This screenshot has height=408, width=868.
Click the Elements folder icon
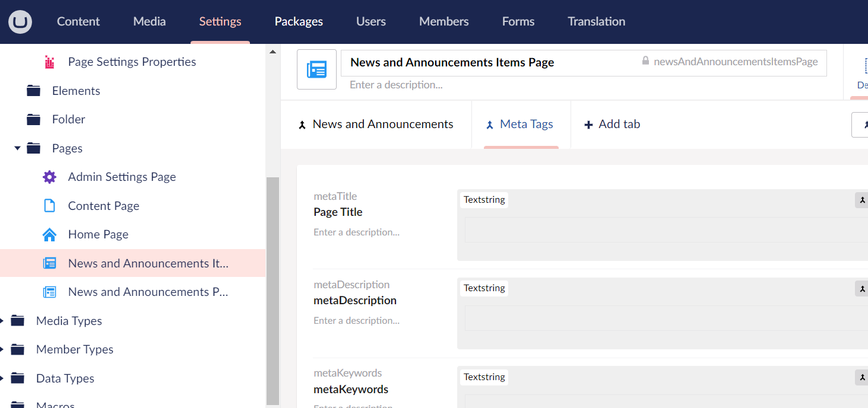coord(34,91)
